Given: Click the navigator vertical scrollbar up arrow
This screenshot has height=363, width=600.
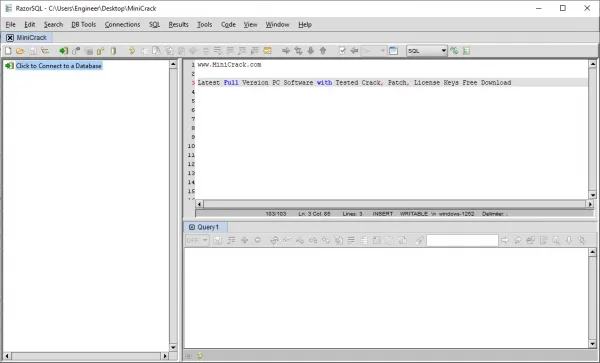Looking at the screenshot, I should (173, 64).
